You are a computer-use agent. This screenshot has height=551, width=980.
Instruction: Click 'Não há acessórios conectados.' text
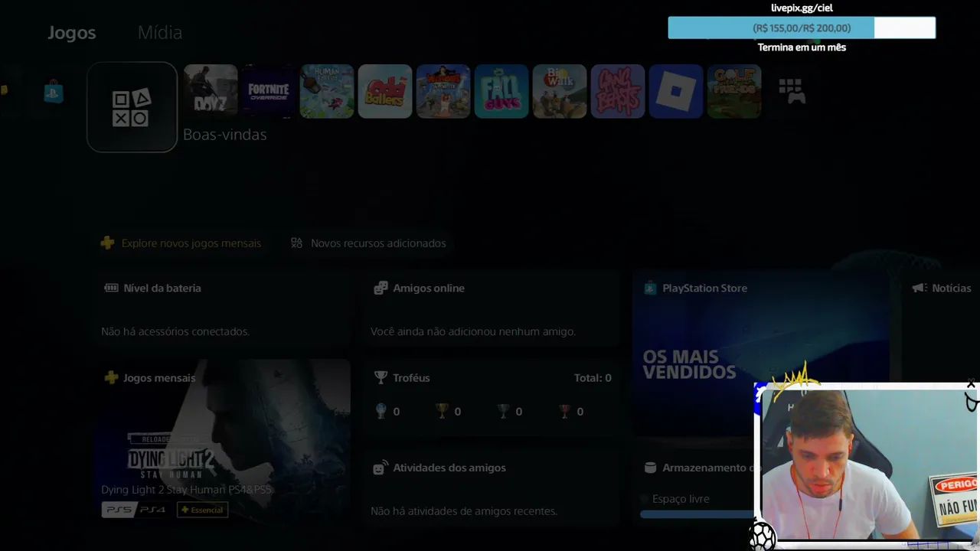point(175,331)
